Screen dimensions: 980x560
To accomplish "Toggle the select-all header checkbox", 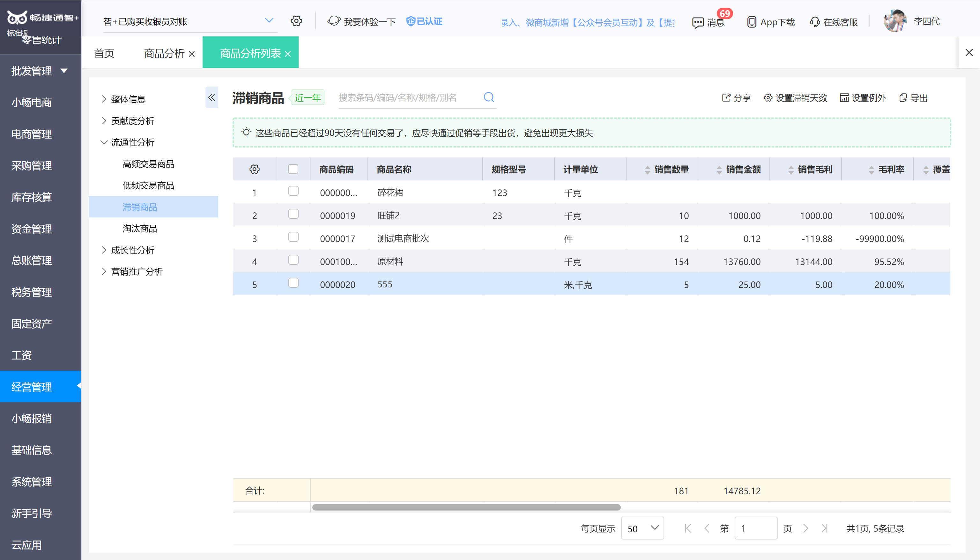I will [293, 169].
